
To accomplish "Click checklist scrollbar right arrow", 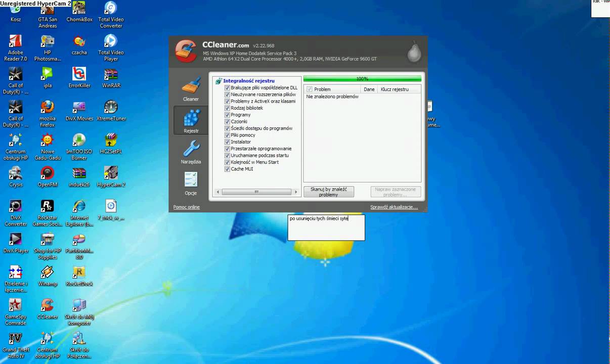I will 296,192.
